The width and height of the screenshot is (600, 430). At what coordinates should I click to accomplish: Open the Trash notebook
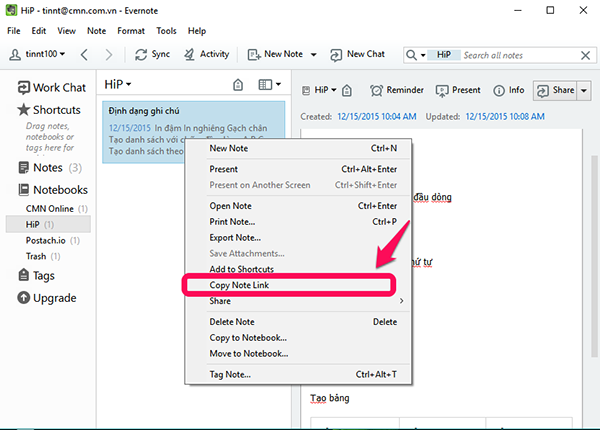pyautogui.click(x=43, y=256)
